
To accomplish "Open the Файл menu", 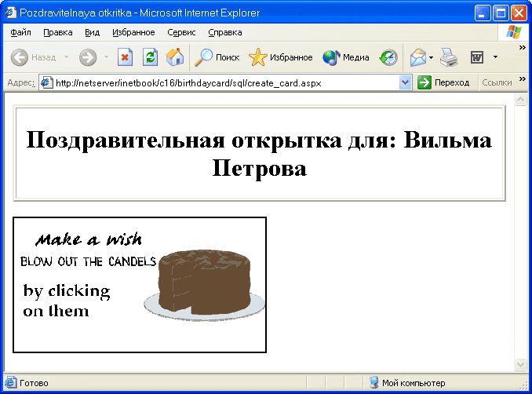I will click(20, 32).
